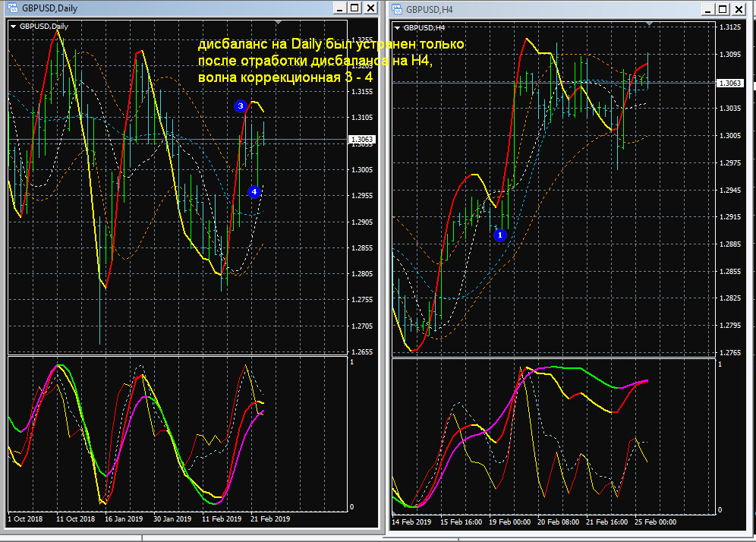Click the 1.3255 price level on Daily scale
Image resolution: width=756 pixels, height=542 pixels.
click(x=362, y=39)
